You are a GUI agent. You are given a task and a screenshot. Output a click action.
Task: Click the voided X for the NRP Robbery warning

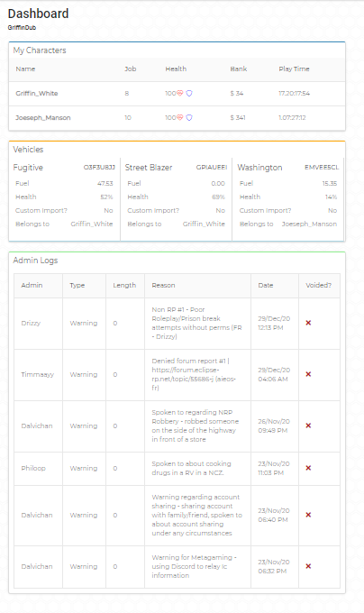(x=308, y=425)
